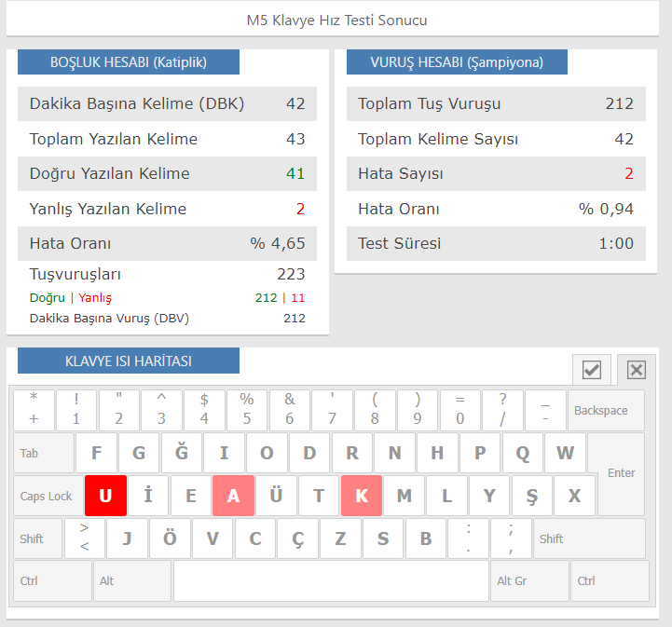The height and width of the screenshot is (627, 672).
Task: Click the Yanlış Yazılan Kelime row
Action: tap(167, 209)
